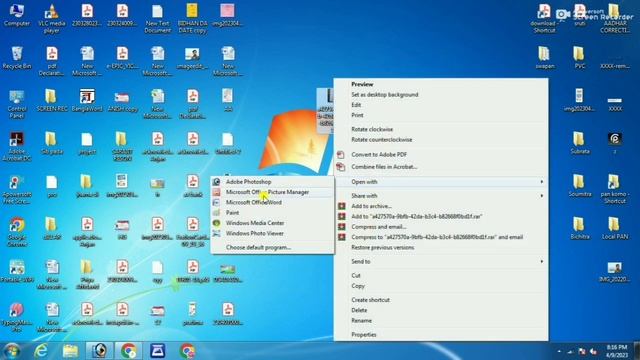Select the Subrata folder icon
The width and height of the screenshot is (640, 360).
(x=580, y=143)
